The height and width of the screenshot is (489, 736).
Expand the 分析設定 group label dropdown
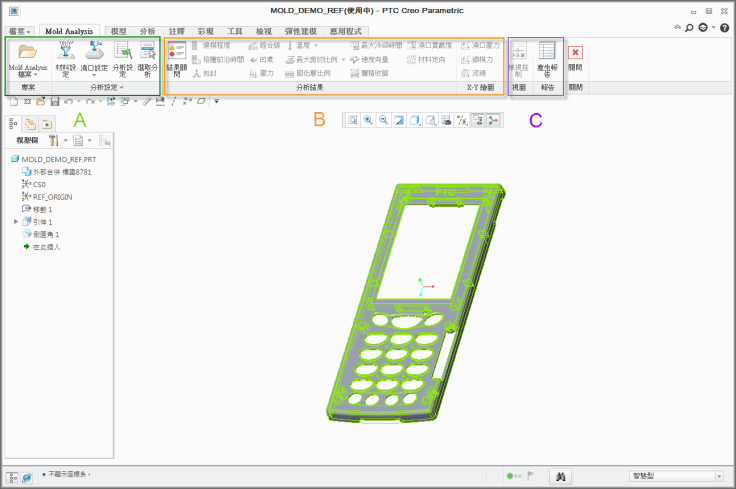tap(107, 89)
